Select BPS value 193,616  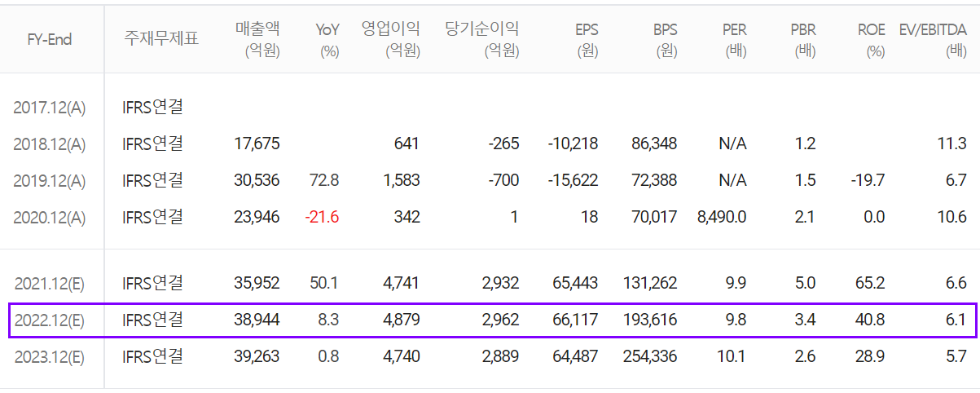click(x=650, y=320)
